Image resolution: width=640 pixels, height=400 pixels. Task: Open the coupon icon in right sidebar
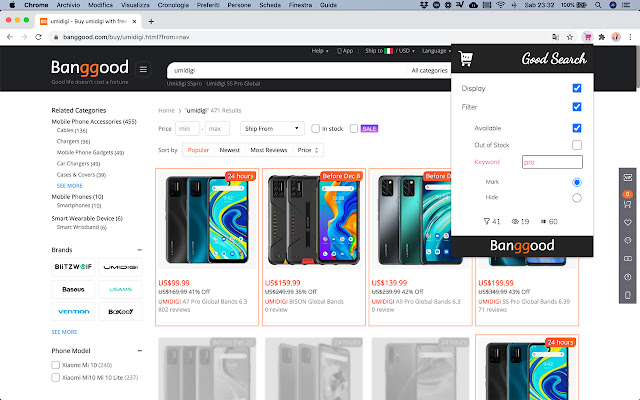click(x=627, y=178)
